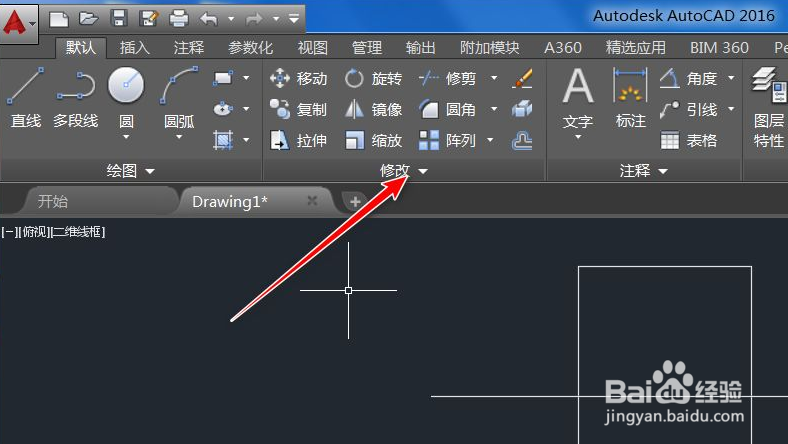The image size is (788, 444).
Task: Select the hatch fill tool
Action: [223, 140]
